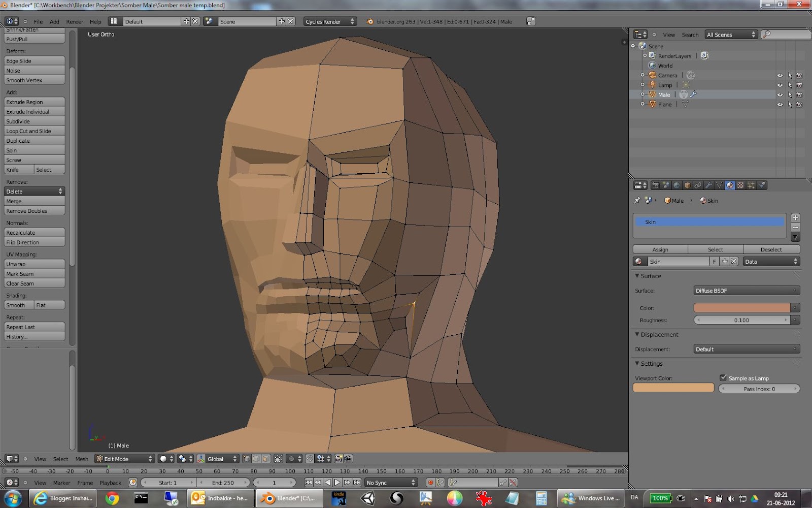Enable Edge select mode in viewport header
The height and width of the screenshot is (508, 812).
coord(256,459)
